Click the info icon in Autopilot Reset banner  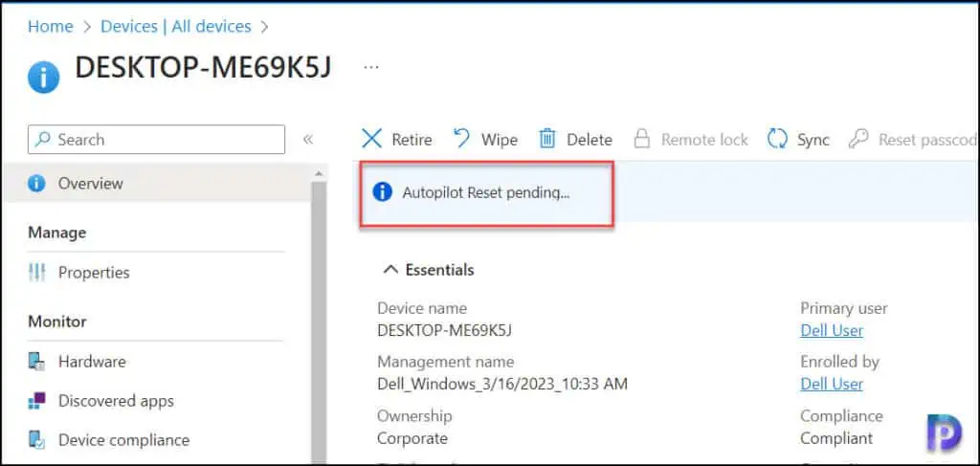tap(382, 191)
